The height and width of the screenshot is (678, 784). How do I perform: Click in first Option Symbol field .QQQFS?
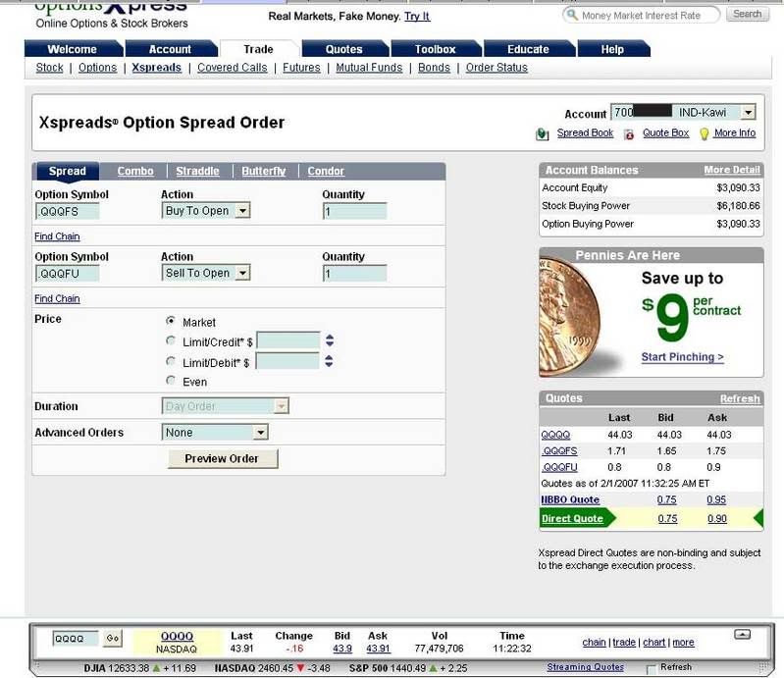[x=67, y=212]
